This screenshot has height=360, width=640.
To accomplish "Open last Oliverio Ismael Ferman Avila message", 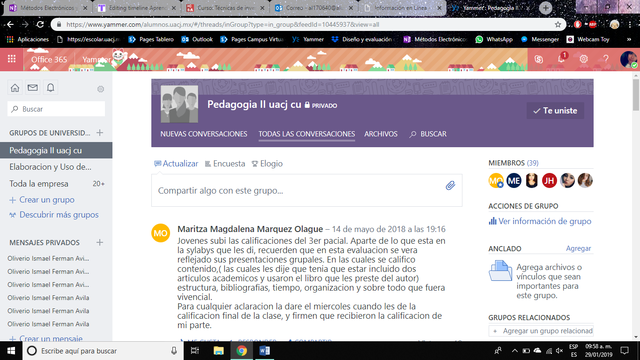I will point(48,324).
